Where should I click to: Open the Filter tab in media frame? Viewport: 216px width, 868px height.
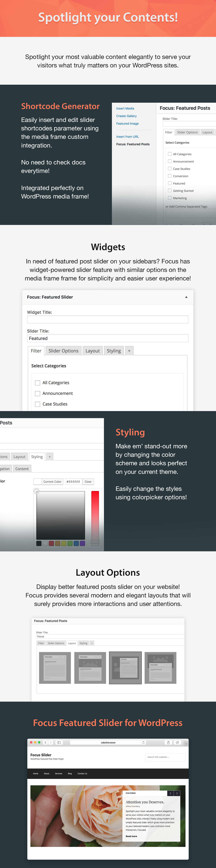169,132
